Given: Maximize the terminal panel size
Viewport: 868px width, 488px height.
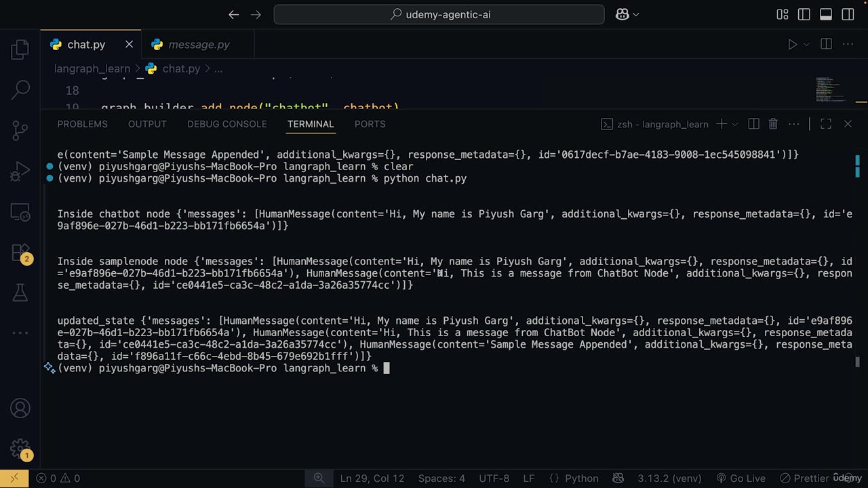Looking at the screenshot, I should coord(826,124).
